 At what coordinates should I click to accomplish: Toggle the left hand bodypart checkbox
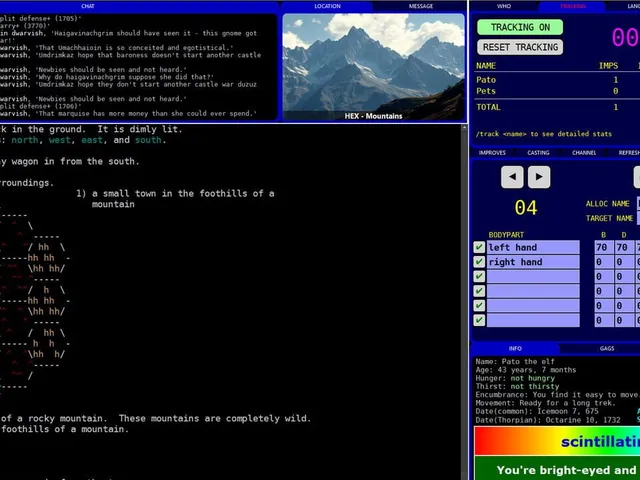479,247
